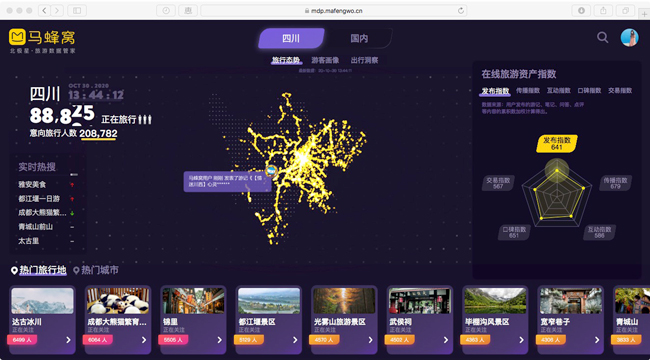The image size is (650, 360).
Task: Switch to 国内 tab
Action: [359, 39]
